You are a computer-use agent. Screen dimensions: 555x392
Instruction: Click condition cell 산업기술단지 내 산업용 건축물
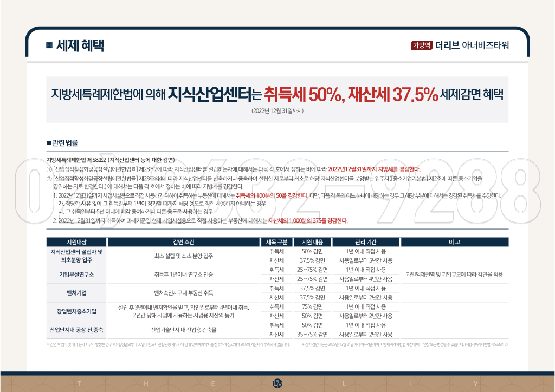pos(184,330)
